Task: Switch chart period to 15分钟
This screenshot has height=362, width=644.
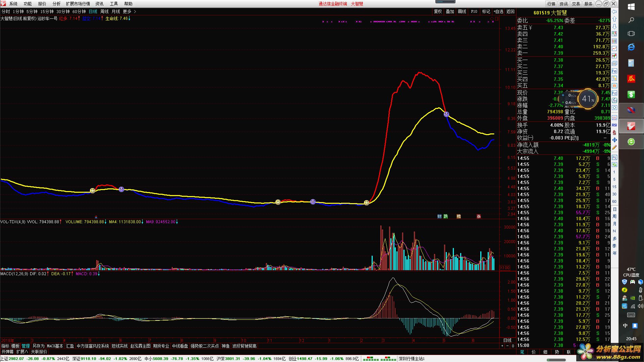Action: tap(47, 11)
